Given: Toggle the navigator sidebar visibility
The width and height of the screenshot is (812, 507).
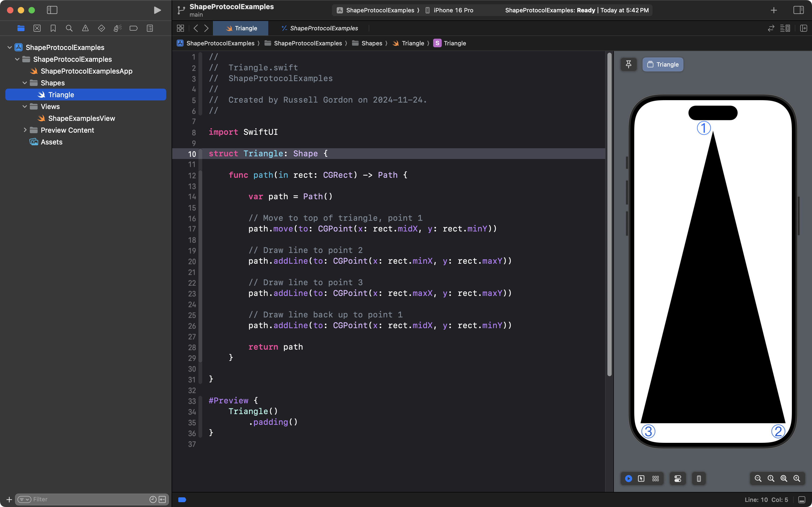Looking at the screenshot, I should coord(52,10).
